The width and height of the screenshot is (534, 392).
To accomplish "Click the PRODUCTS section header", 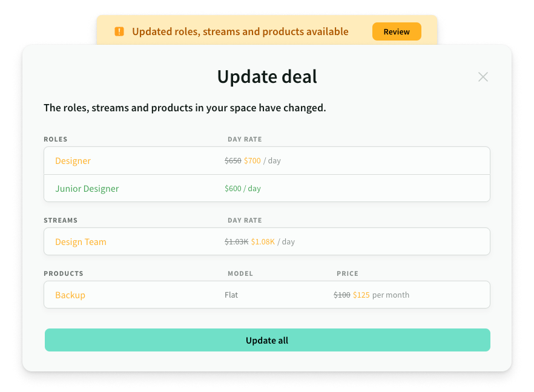I will coord(64,273).
